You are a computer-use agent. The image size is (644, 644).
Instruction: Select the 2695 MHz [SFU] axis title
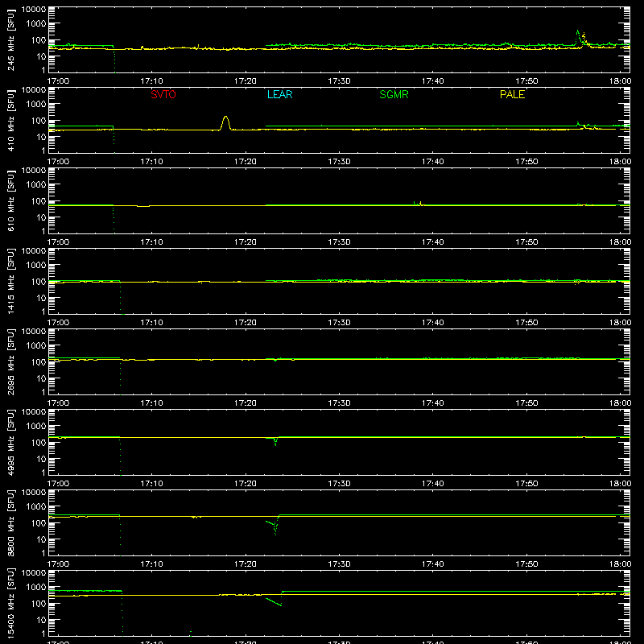pos(10,362)
